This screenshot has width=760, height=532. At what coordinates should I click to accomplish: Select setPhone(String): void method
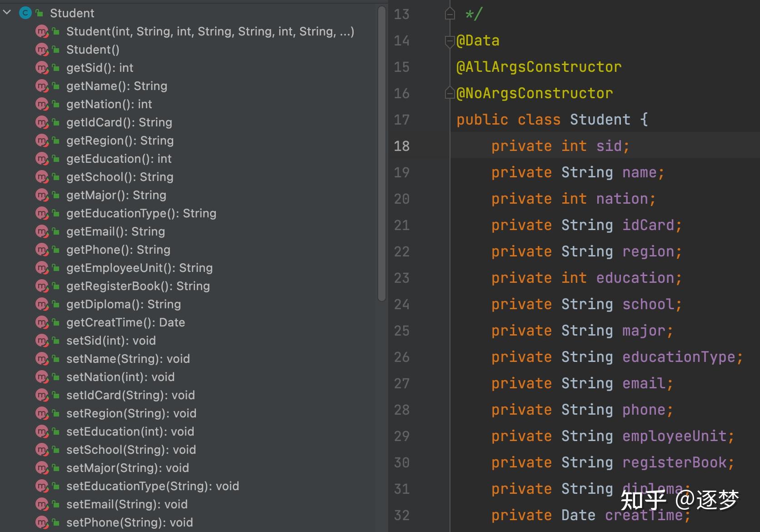pos(130,522)
